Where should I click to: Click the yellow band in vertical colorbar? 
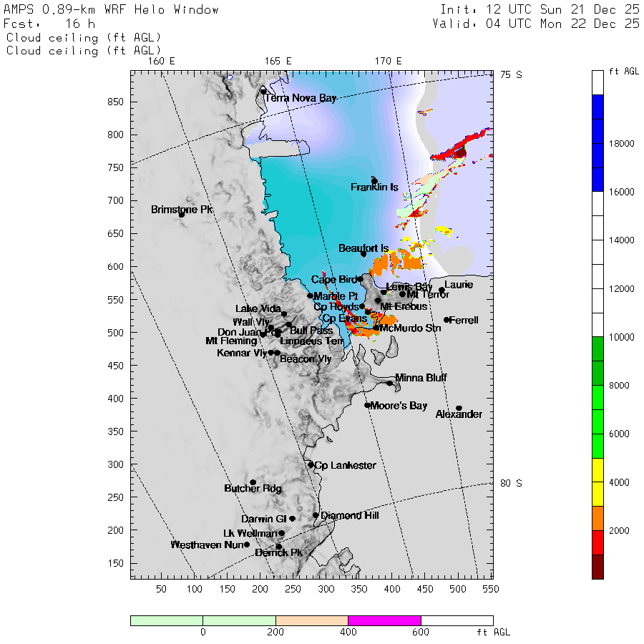[x=598, y=482]
